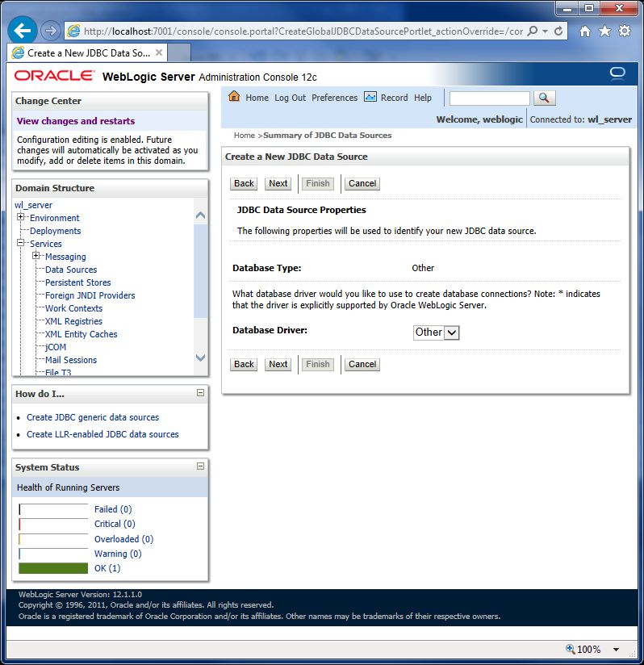644x665 pixels.
Task: Refresh the page with the reload icon
Action: click(558, 31)
